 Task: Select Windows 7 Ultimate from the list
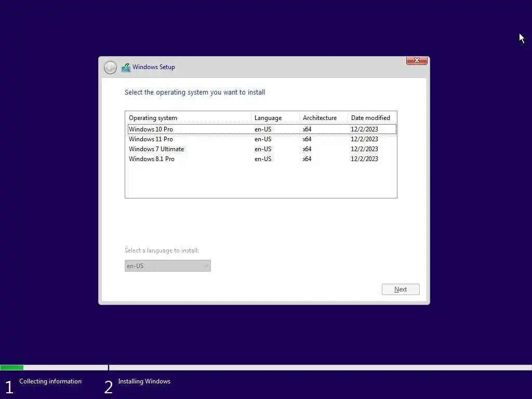click(262, 149)
